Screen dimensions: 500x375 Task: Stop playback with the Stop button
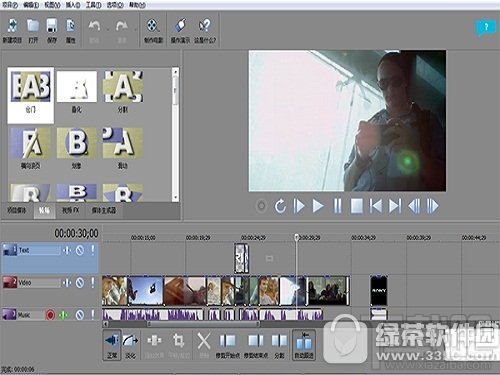357,206
